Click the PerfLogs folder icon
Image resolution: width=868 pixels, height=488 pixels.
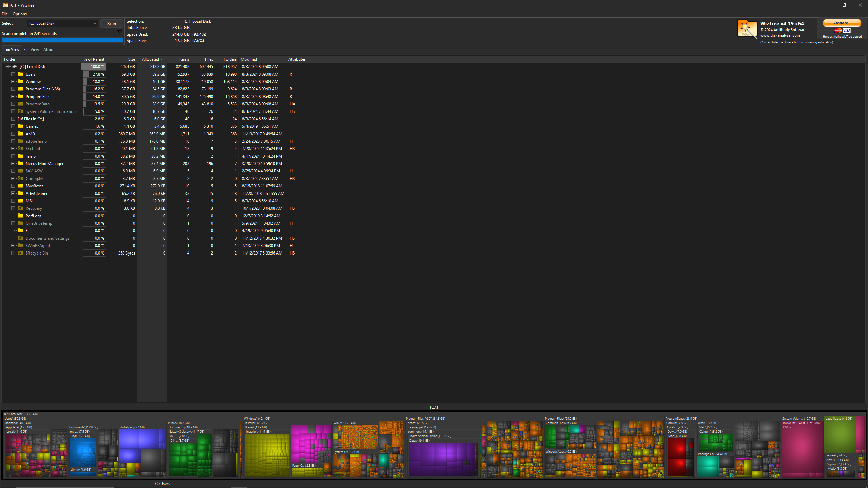pos(20,216)
